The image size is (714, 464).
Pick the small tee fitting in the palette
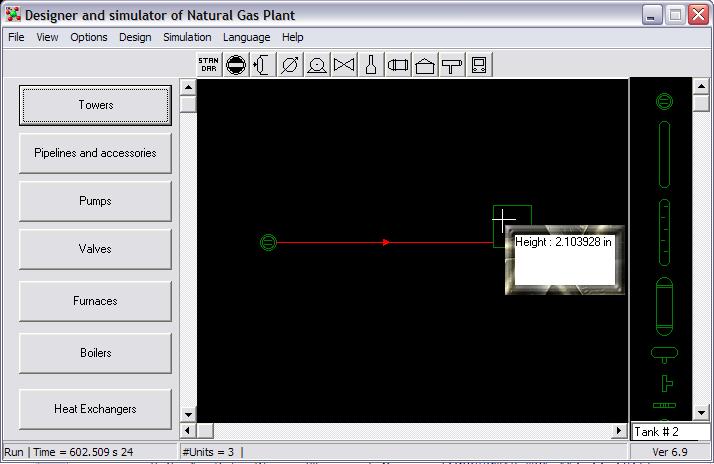667,383
